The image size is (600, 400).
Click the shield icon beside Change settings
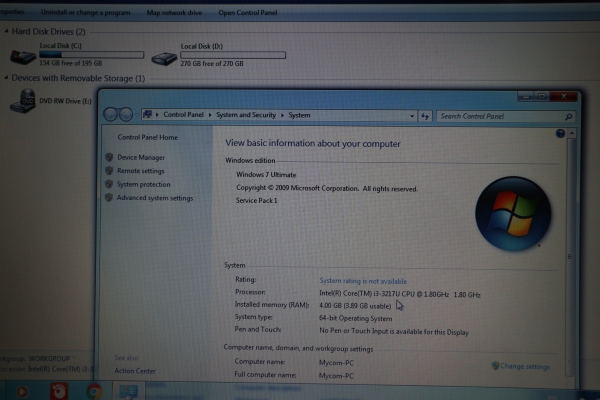[x=495, y=366]
